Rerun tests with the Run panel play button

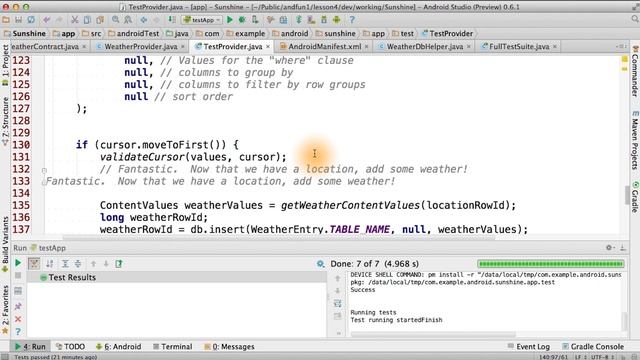click(18, 263)
